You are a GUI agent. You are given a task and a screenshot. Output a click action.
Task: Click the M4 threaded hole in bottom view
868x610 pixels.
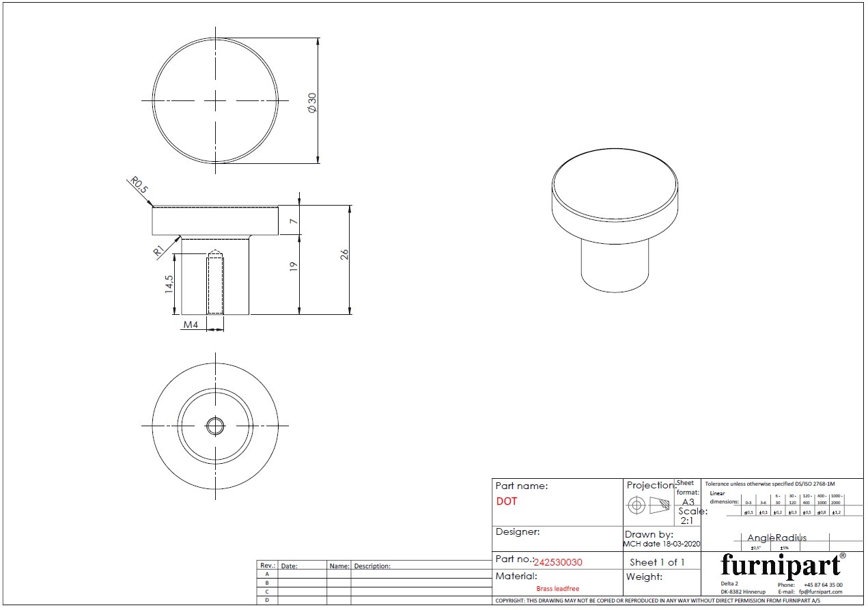coord(216,426)
